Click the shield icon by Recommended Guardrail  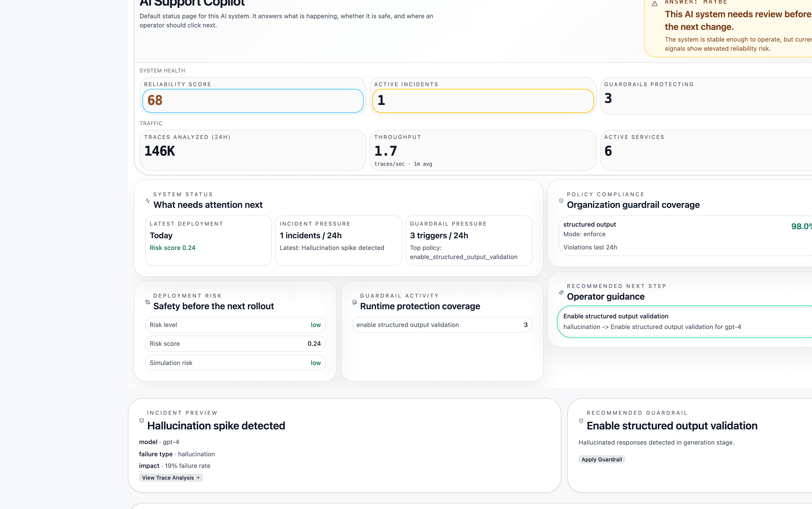[581, 421]
